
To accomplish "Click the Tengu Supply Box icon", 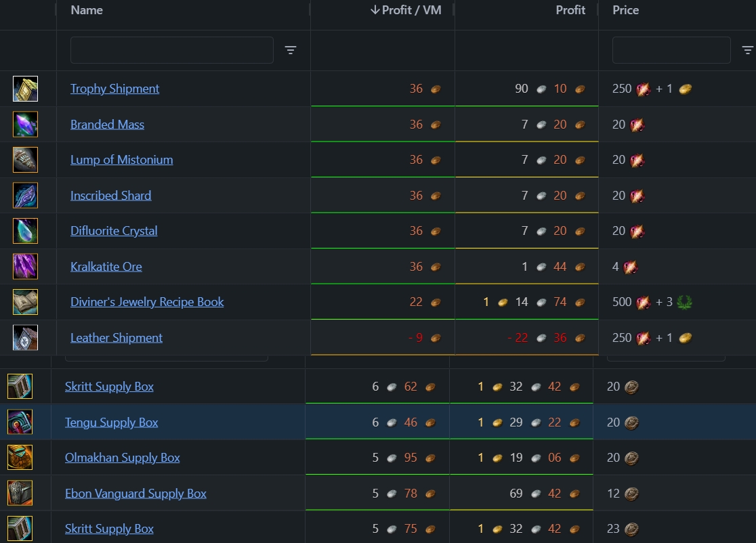I will point(20,422).
